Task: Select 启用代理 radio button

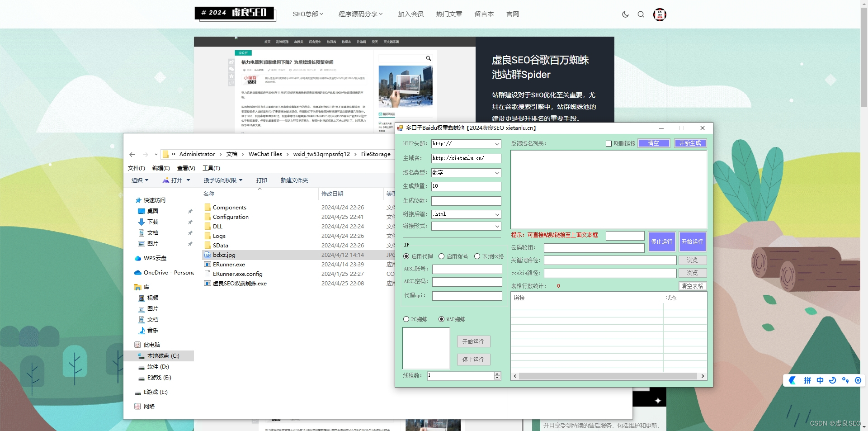Action: click(406, 256)
